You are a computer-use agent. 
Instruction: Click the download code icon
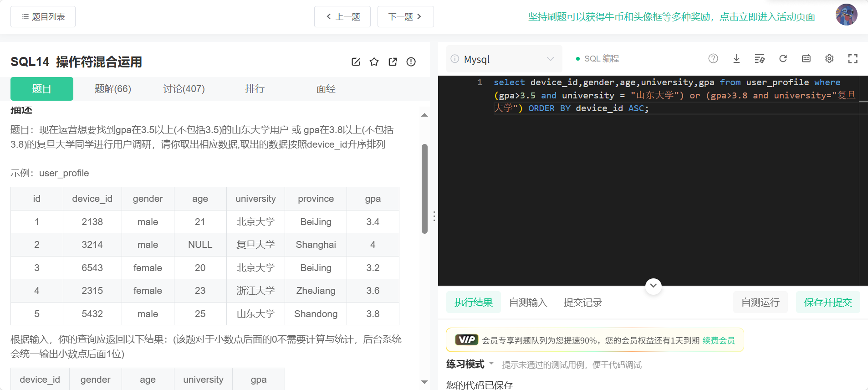click(x=736, y=58)
